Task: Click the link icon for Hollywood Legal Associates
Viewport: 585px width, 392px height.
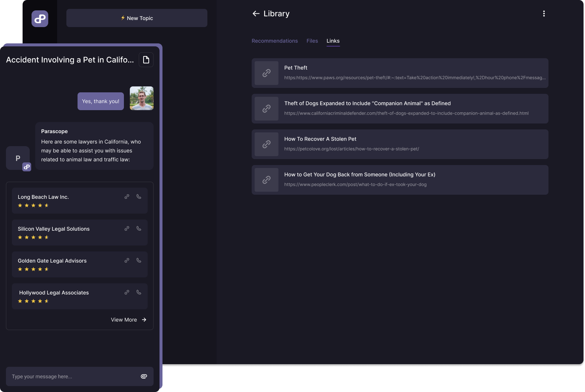Action: [127, 292]
